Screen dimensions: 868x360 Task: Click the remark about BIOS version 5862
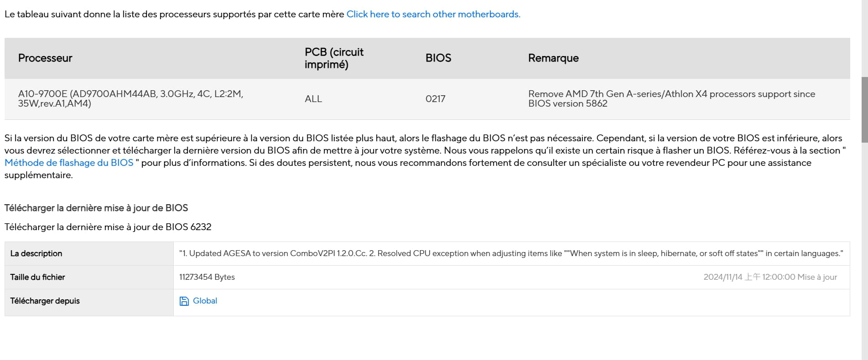click(671, 99)
